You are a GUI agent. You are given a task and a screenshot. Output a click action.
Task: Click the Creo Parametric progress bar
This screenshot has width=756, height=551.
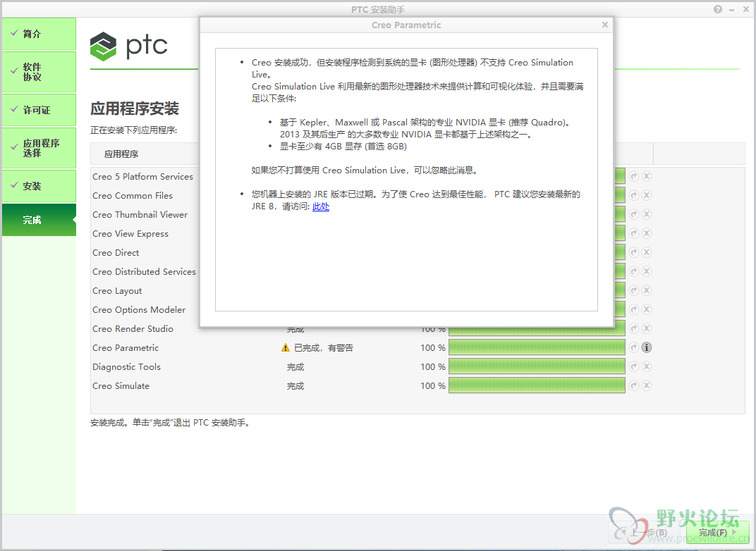537,347
